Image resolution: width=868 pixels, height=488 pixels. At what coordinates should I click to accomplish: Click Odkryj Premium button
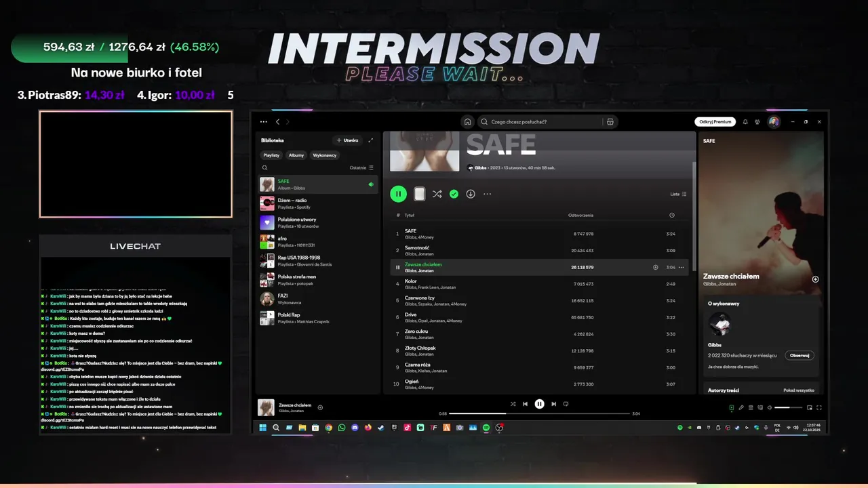click(x=715, y=122)
